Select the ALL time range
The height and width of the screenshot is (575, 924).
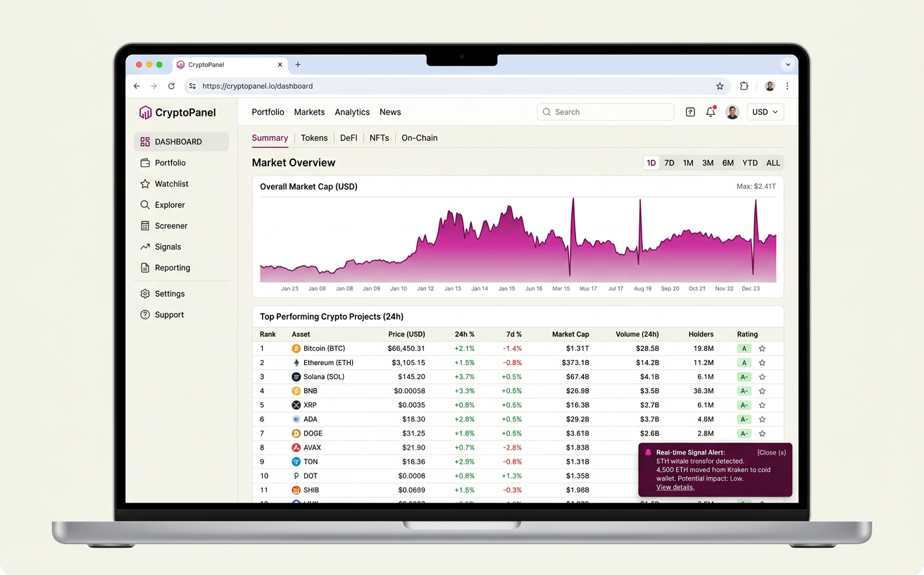[773, 163]
